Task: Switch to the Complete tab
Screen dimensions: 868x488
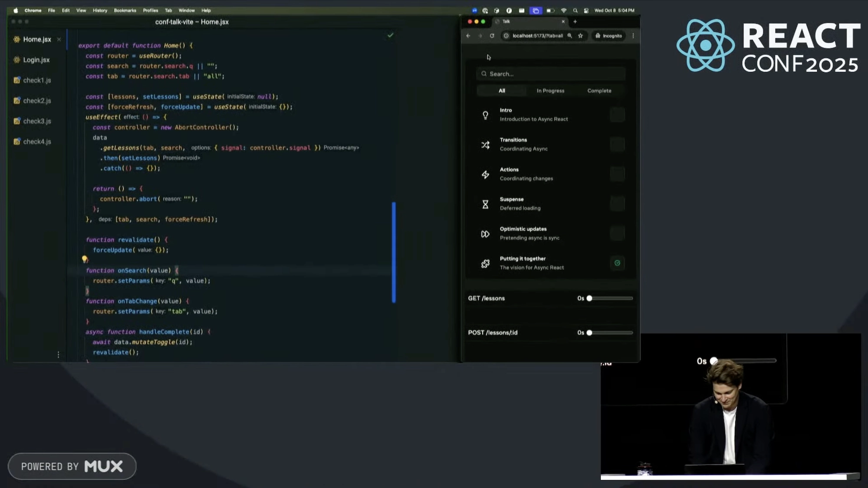Action: (599, 91)
